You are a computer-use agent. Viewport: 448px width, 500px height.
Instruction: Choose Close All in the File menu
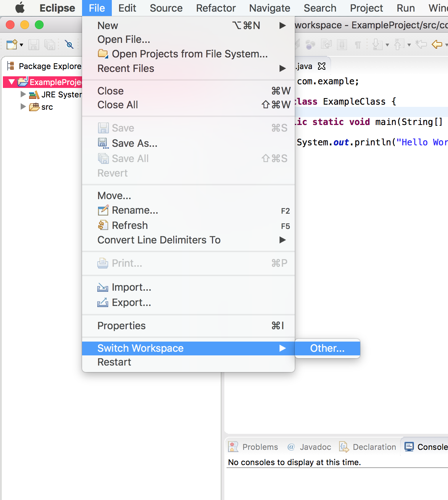click(x=188, y=105)
